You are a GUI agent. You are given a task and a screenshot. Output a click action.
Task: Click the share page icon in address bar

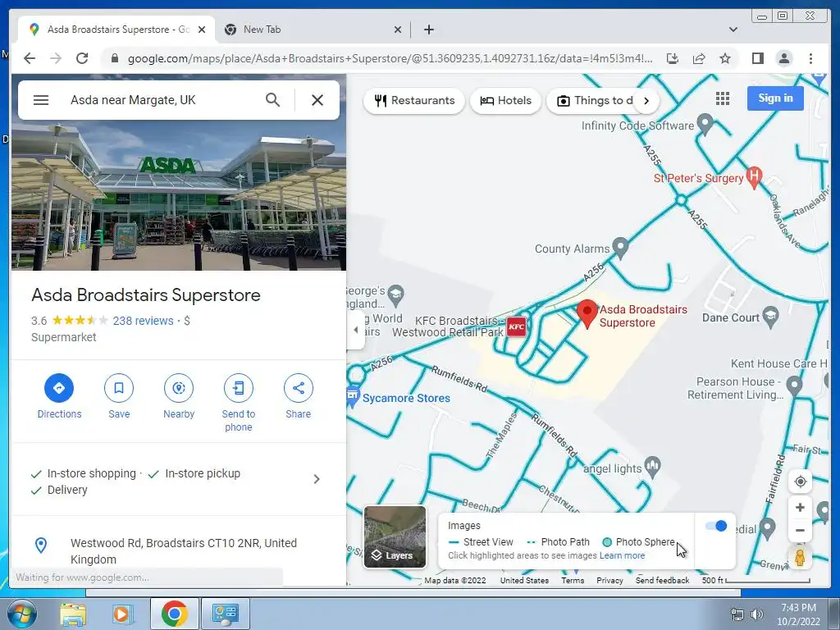[x=699, y=58]
